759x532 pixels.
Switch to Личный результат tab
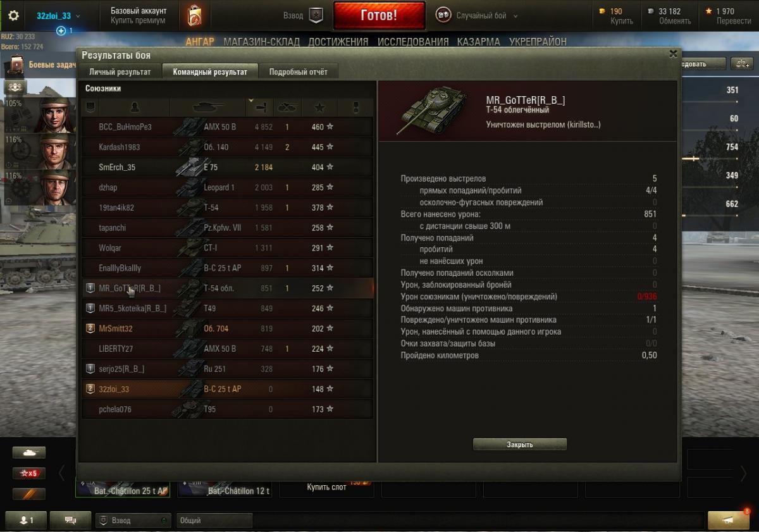coord(120,71)
